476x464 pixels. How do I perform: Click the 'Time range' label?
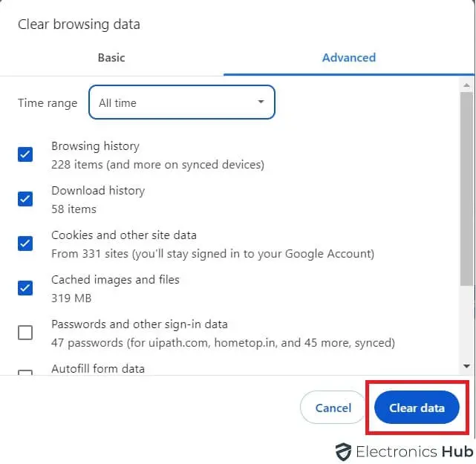[x=48, y=103]
